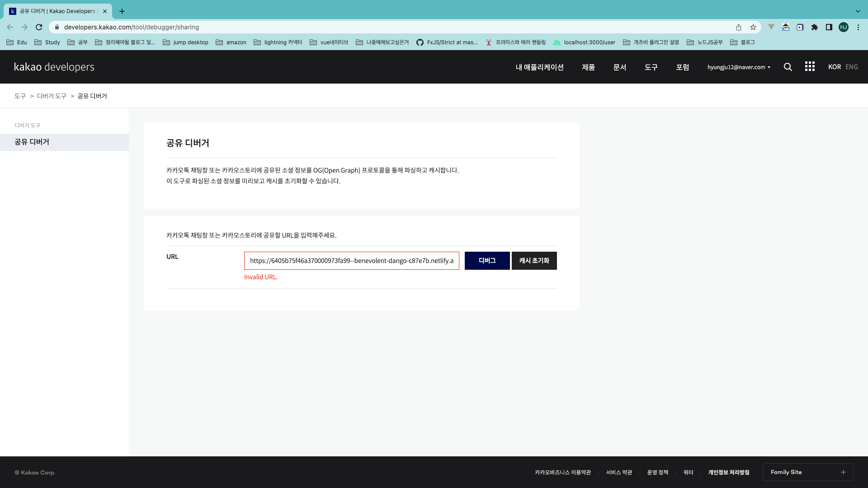
Task: Open the 문서 menu
Action: (x=619, y=67)
